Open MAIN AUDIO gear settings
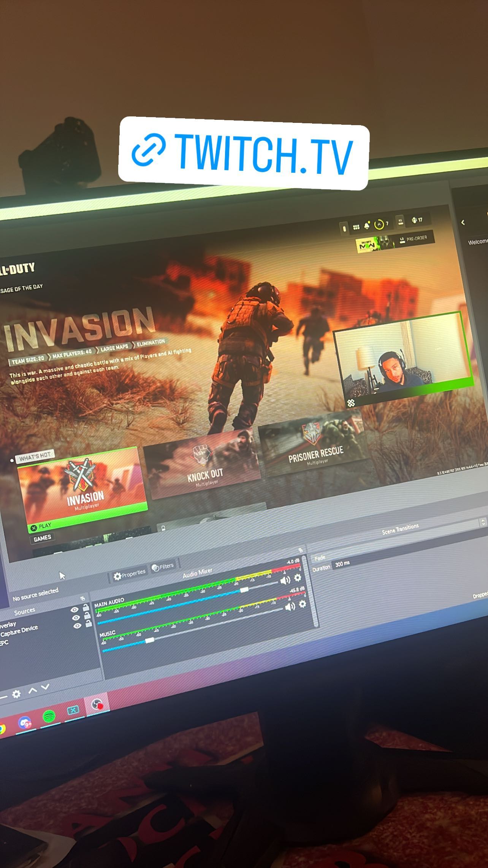The height and width of the screenshot is (868, 488). (x=298, y=578)
